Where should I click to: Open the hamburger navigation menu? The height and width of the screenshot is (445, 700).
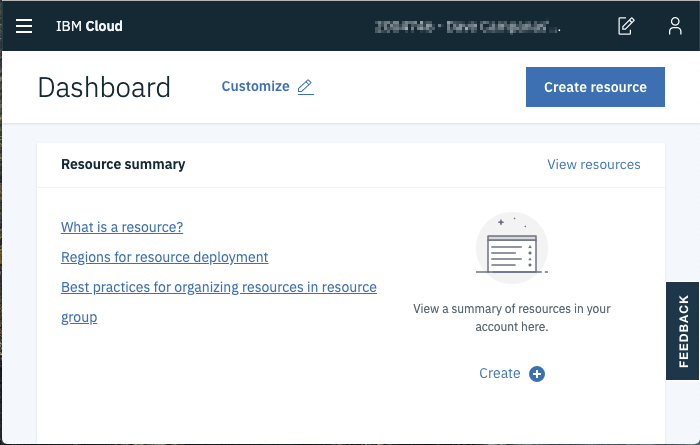24,26
